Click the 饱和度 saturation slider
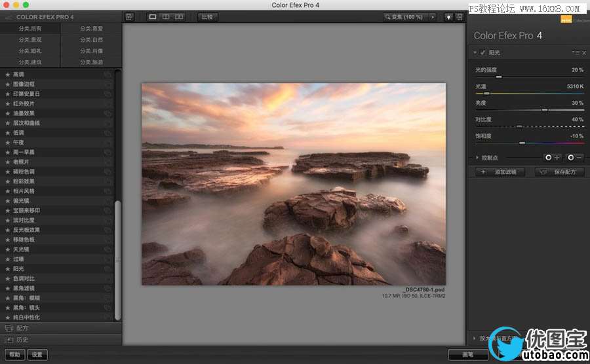Screen dimensions: 590x364 pos(530,143)
